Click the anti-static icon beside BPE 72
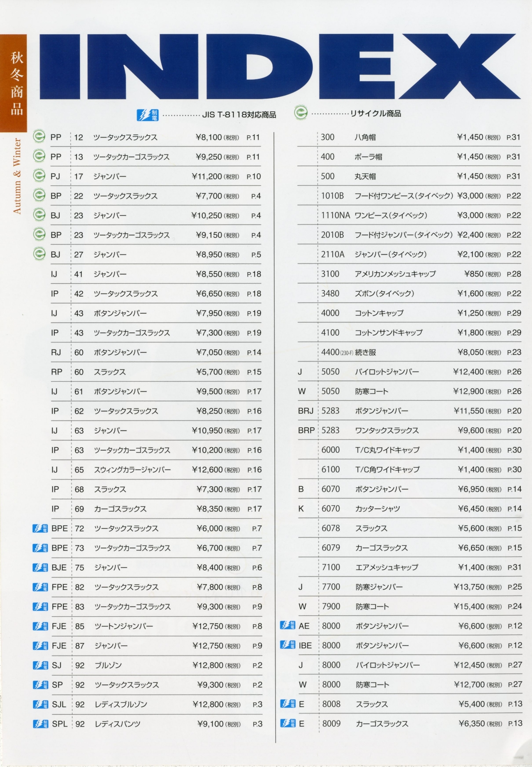The image size is (532, 767). [x=40, y=528]
